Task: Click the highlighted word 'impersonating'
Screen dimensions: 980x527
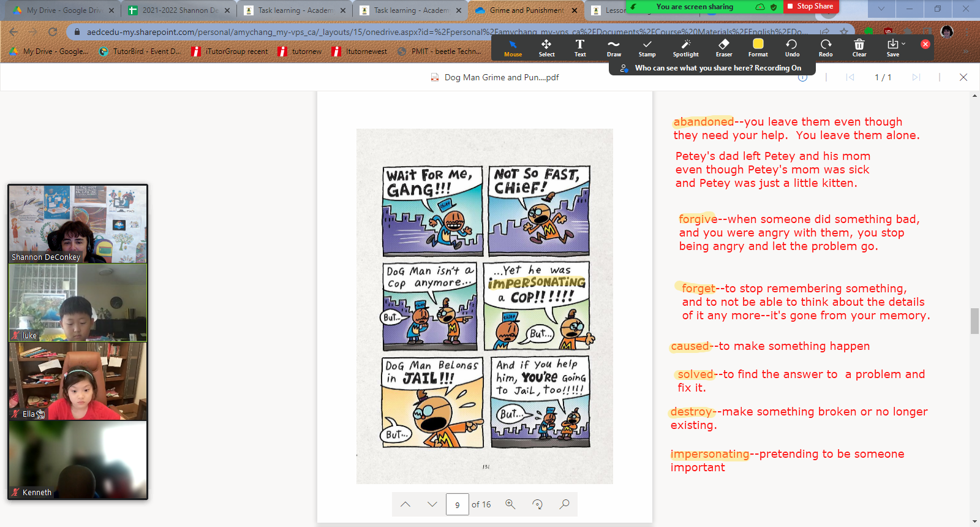Action: click(710, 454)
